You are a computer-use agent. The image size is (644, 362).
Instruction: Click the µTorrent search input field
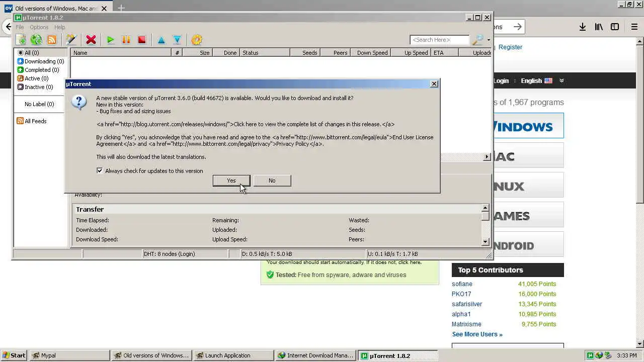(x=439, y=40)
